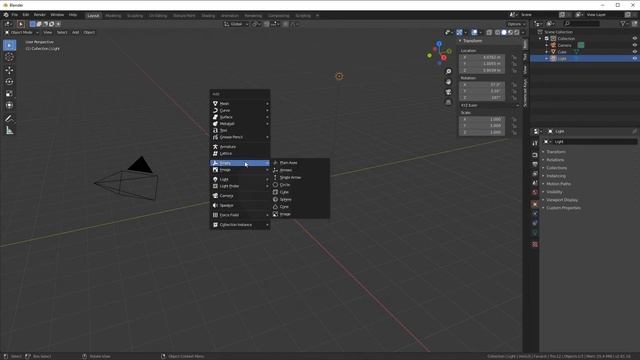Choose Image empty type in submenu
640x360 pixels.
click(300, 214)
